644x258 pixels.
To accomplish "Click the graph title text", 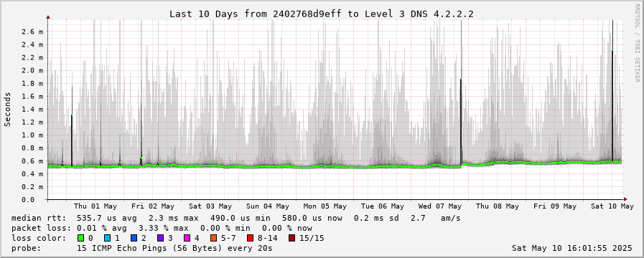I will [x=322, y=14].
